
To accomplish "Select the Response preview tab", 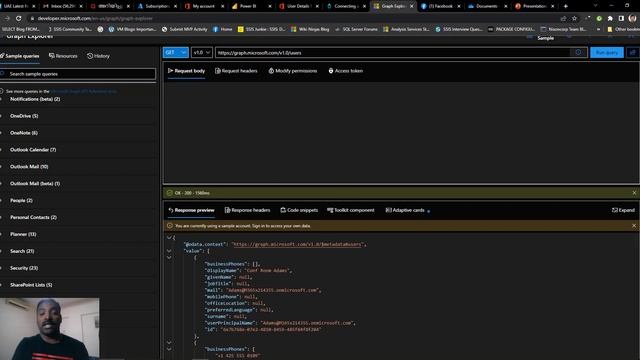I will pos(191,210).
